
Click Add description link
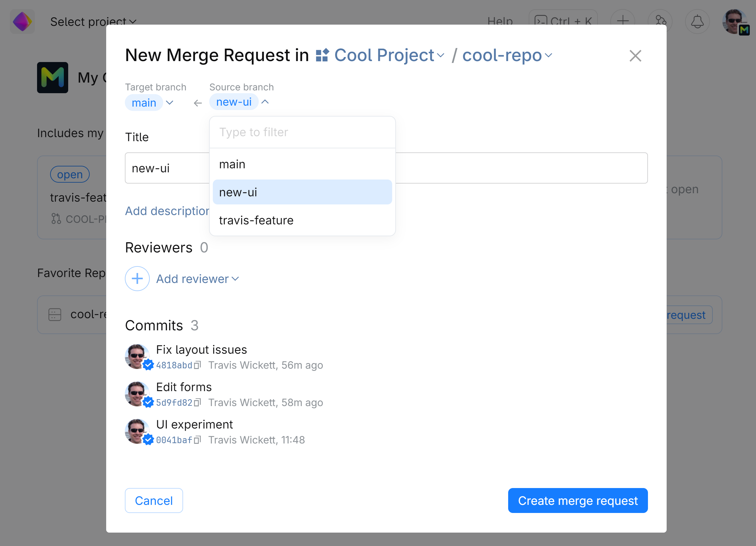point(167,211)
